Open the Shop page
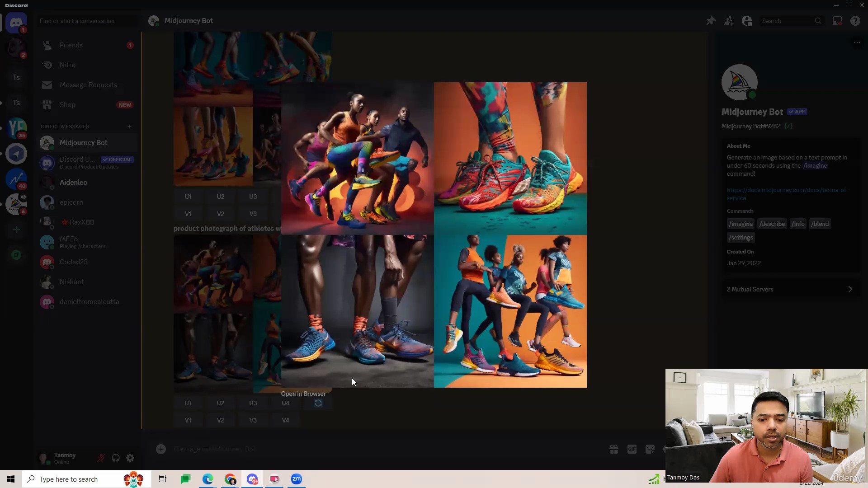The image size is (868, 488). coord(87,105)
